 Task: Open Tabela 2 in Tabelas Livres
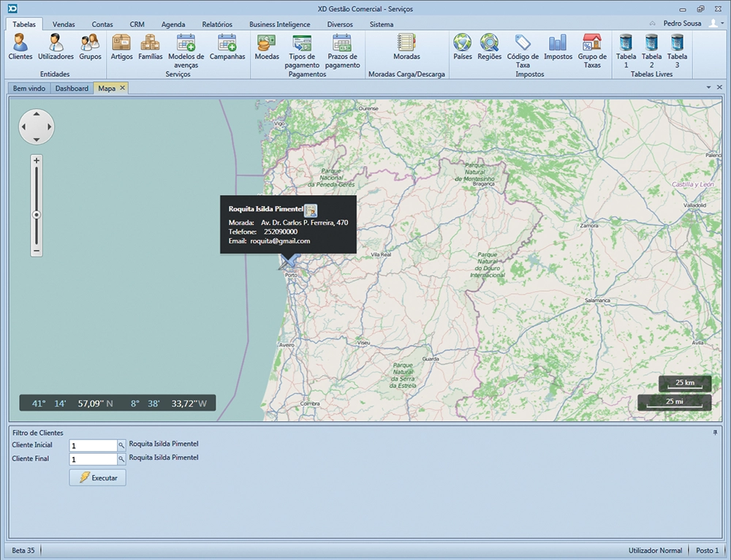click(651, 47)
